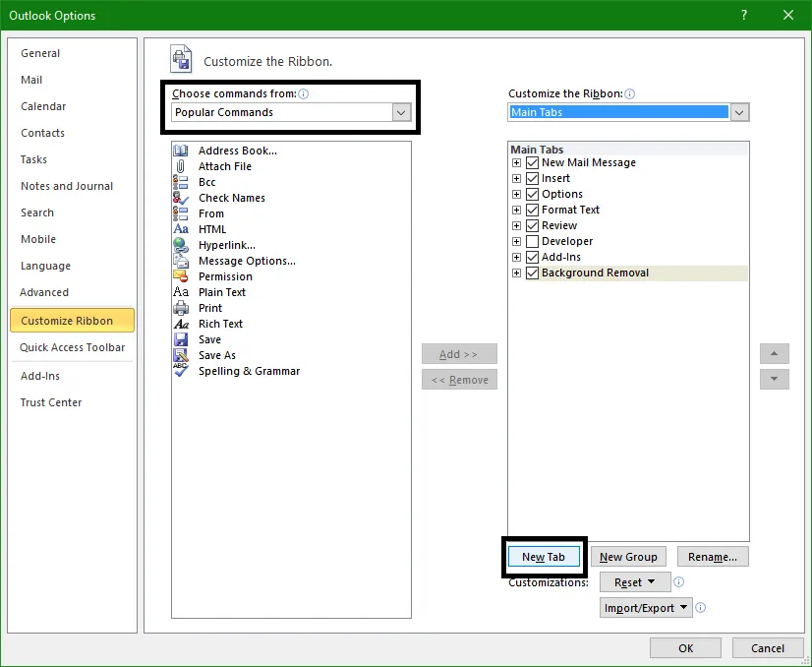Click the Print printer icon
The width and height of the screenshot is (812, 667).
point(180,308)
